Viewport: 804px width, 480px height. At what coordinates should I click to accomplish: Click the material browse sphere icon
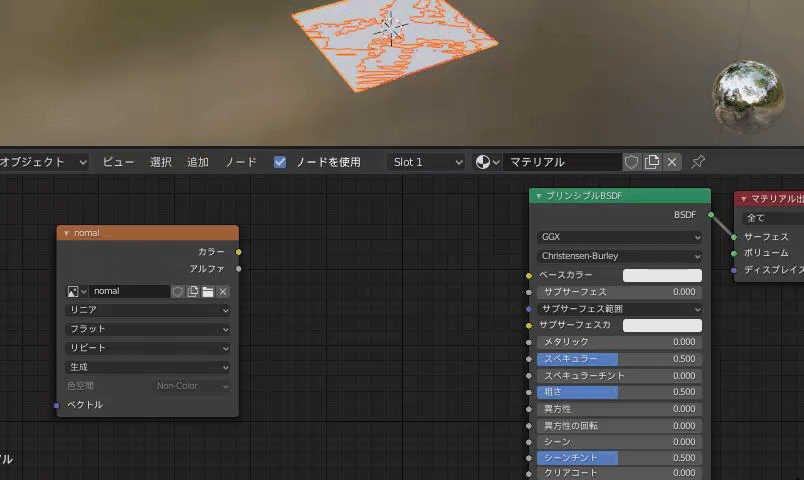pyautogui.click(x=487, y=163)
